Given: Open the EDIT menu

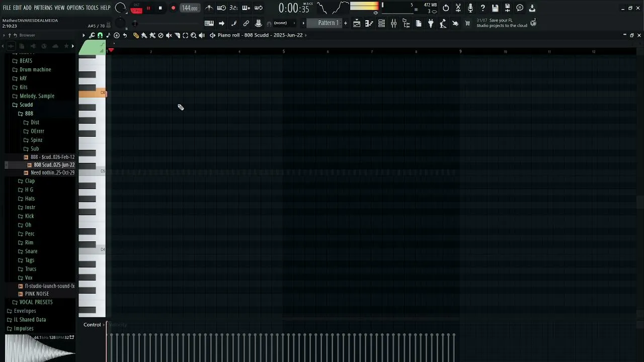Looking at the screenshot, I should pos(17,8).
